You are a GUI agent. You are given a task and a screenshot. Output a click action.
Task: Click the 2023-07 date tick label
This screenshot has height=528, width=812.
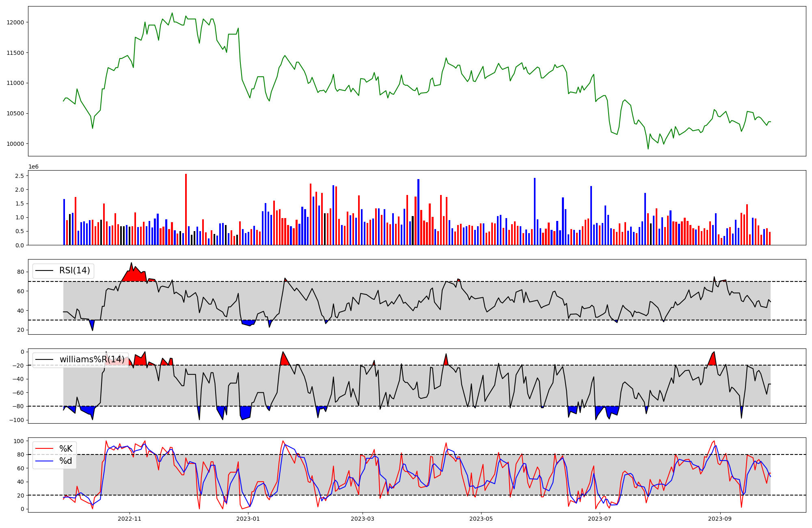[x=600, y=519]
